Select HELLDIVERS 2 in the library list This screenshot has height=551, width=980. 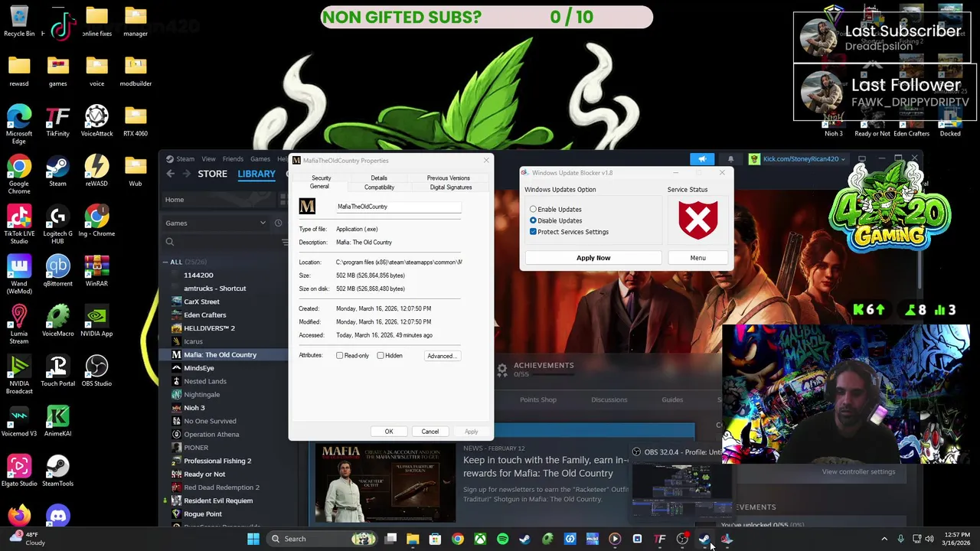point(209,328)
